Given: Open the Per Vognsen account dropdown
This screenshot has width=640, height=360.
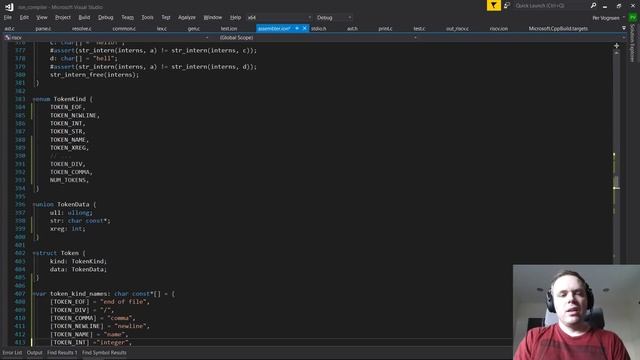Looking at the screenshot, I should (608, 18).
